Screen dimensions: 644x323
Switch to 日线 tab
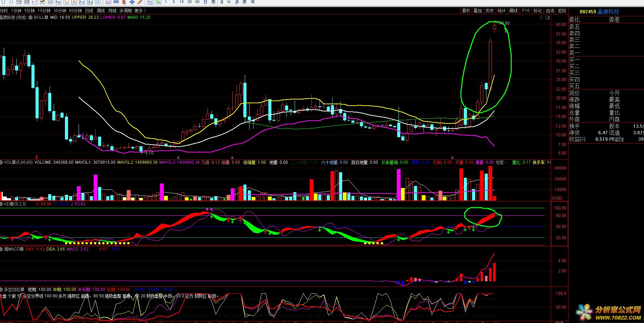89,11
